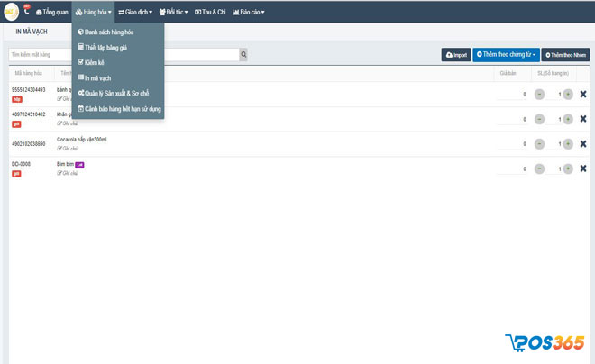Edit Ghi chú note for item 4897024510402
Image resolution: width=595 pixels, height=364 pixels.
click(68, 123)
